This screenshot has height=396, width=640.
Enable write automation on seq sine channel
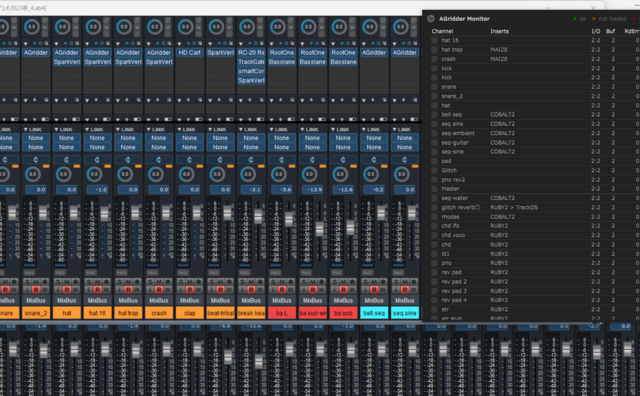[x=413, y=289]
